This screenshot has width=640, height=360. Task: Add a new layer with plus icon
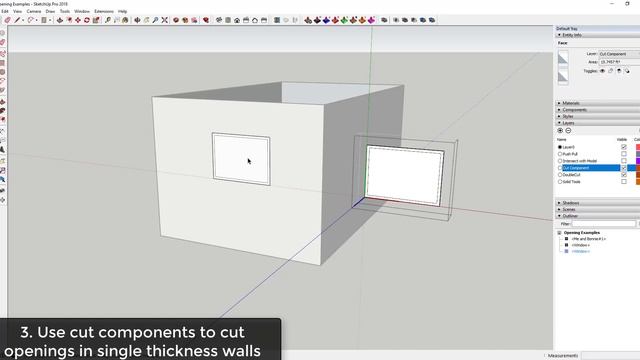point(560,131)
